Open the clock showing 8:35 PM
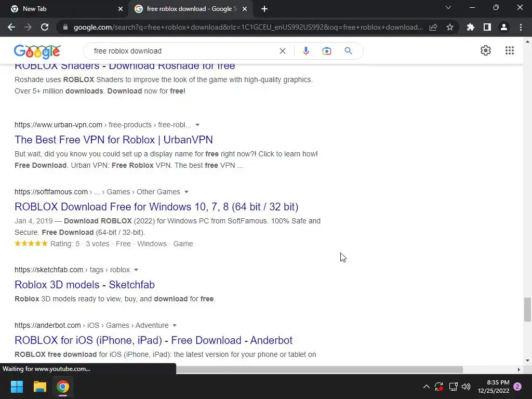The height and width of the screenshot is (399, 532). pos(494,387)
